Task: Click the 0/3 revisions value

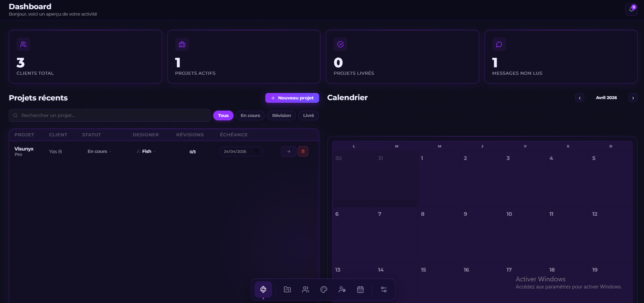Action: (x=193, y=152)
